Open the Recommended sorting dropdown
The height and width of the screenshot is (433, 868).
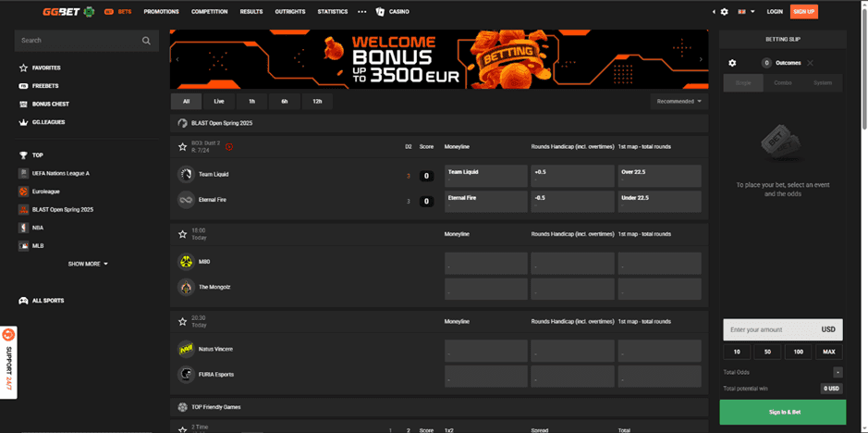(x=679, y=101)
